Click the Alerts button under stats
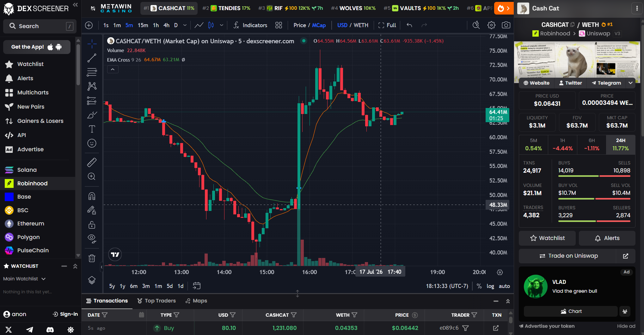Image resolution: width=644 pixels, height=335 pixels. point(607,238)
